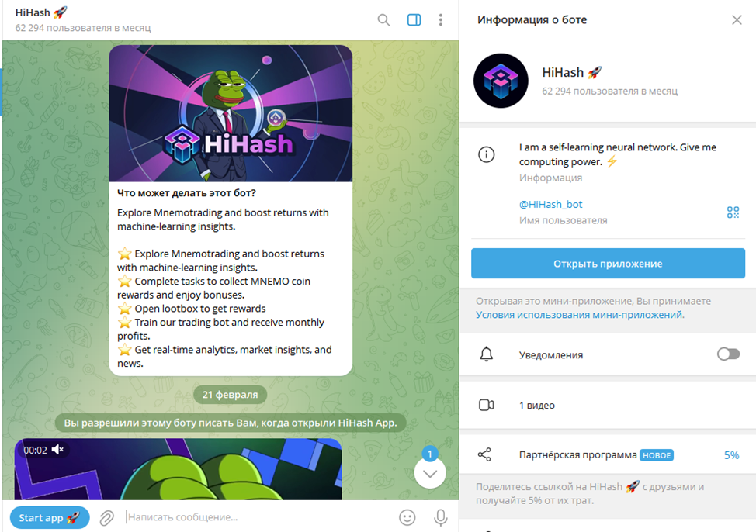756x532 pixels.
Task: Open Партнёрская программа section
Action: pos(608,455)
